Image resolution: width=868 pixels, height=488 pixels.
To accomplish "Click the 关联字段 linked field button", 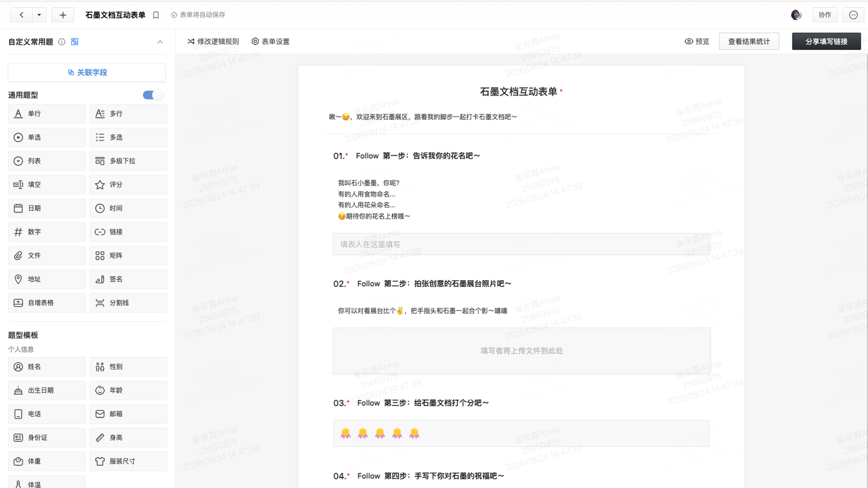I will pos(87,72).
